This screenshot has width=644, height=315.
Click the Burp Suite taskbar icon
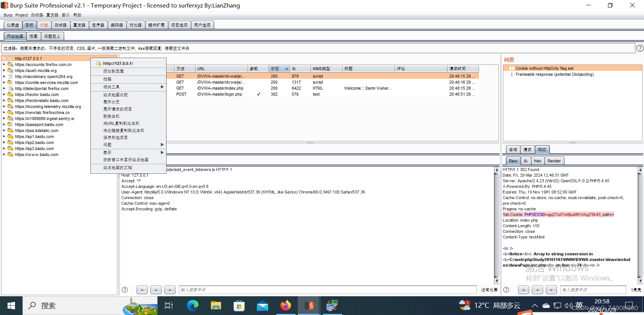point(309,306)
